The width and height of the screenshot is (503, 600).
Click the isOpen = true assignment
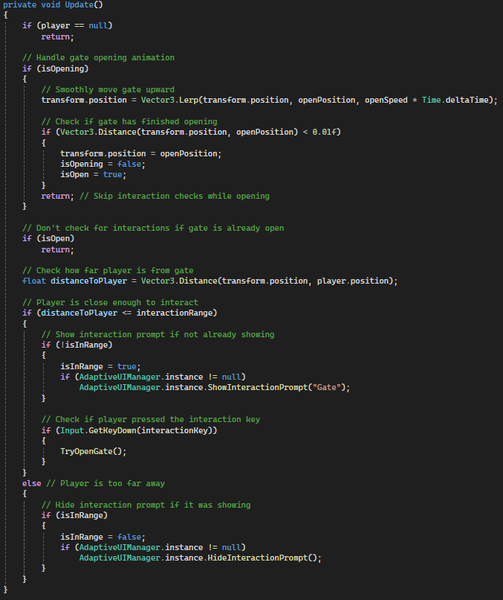coord(93,174)
